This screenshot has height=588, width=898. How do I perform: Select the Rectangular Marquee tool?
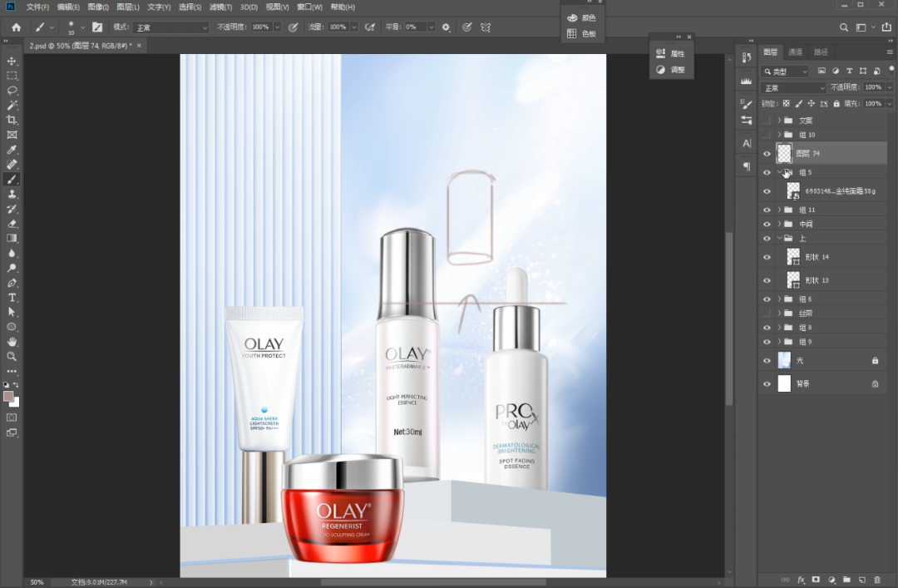pos(12,76)
